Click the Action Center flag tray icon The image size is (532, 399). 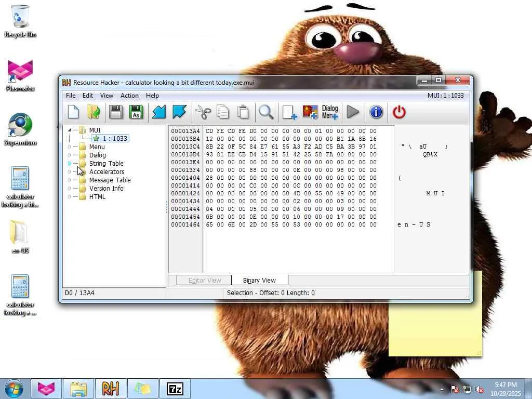455,390
